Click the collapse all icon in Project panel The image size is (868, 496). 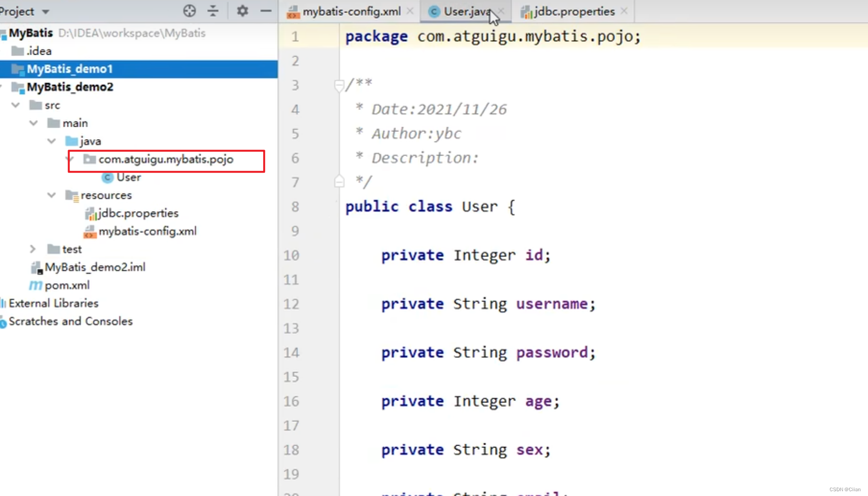(213, 11)
